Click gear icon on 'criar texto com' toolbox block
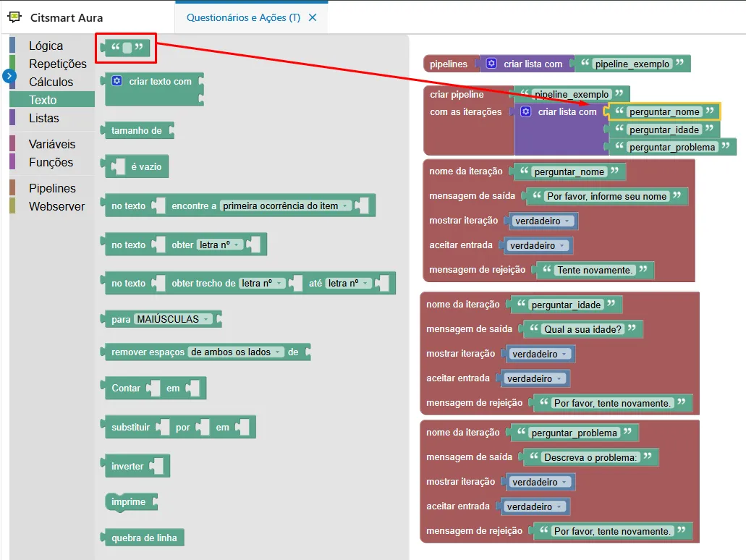The height and width of the screenshot is (560, 746). (116, 81)
